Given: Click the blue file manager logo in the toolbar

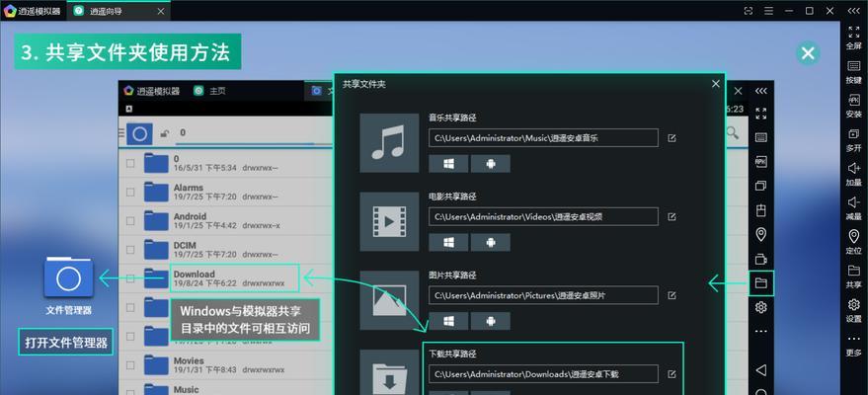Looking at the screenshot, I should (x=139, y=134).
